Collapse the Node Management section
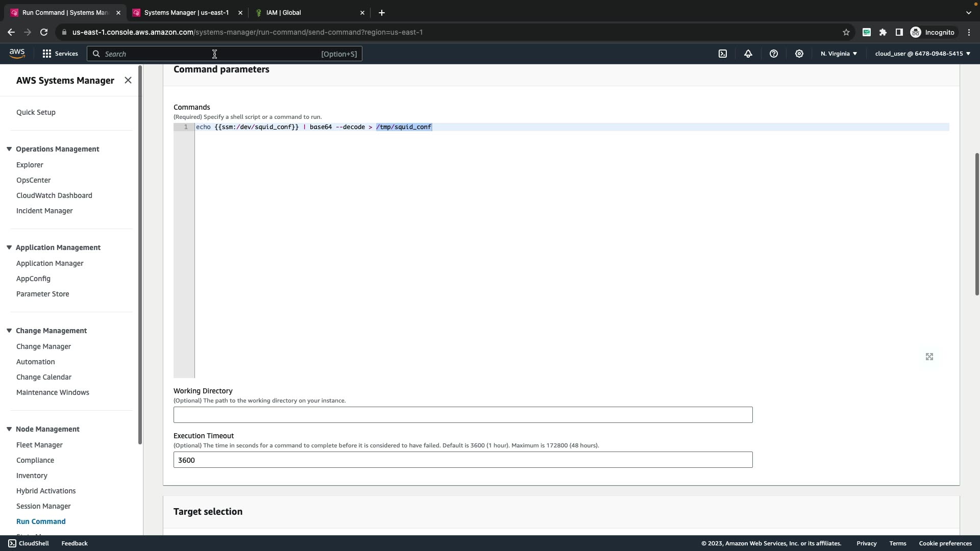Viewport: 980px width, 551px height. [9, 429]
